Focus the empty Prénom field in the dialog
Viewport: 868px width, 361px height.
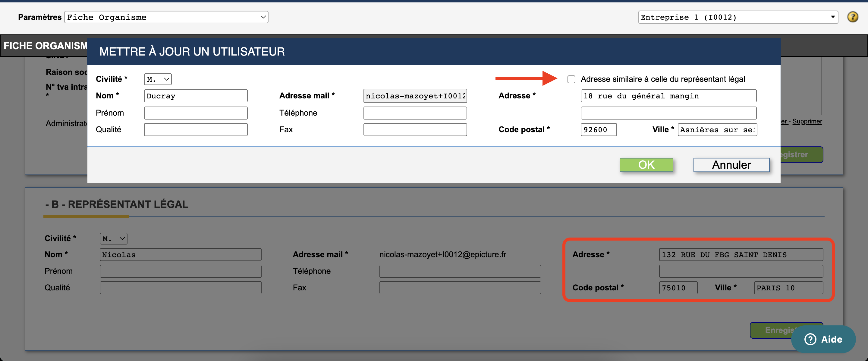coord(196,113)
